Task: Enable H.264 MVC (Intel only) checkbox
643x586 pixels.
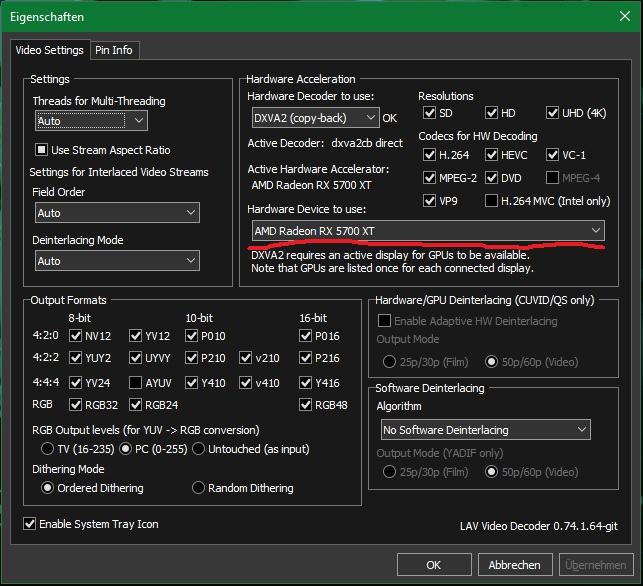Action: pos(491,201)
